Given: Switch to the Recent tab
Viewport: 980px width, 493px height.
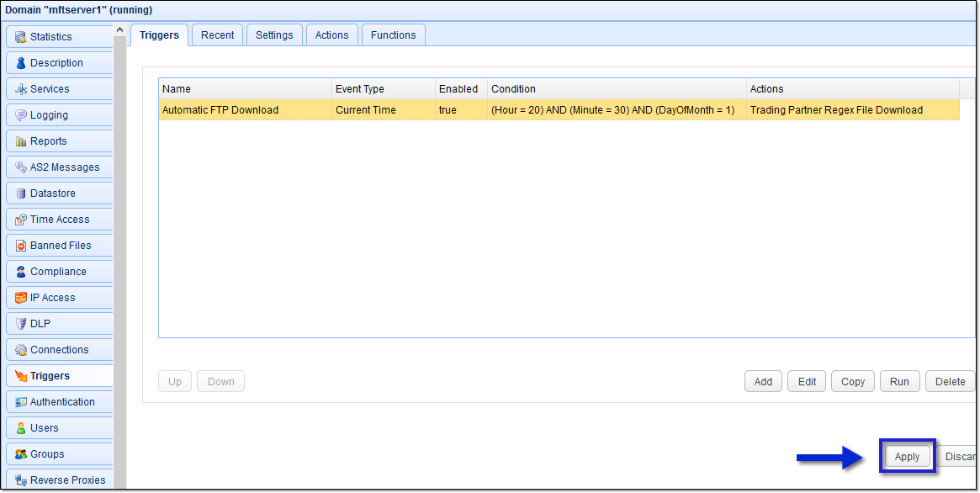Looking at the screenshot, I should 217,35.
